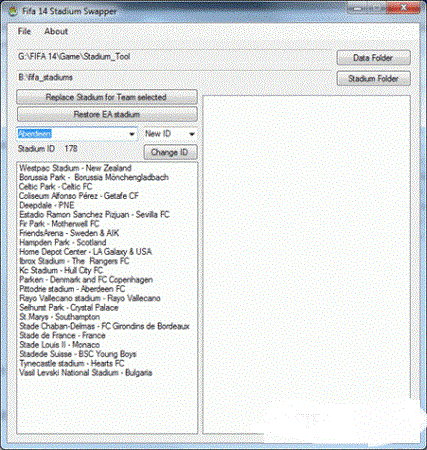Select Vasil Levski National Stadium entry

coord(86,373)
